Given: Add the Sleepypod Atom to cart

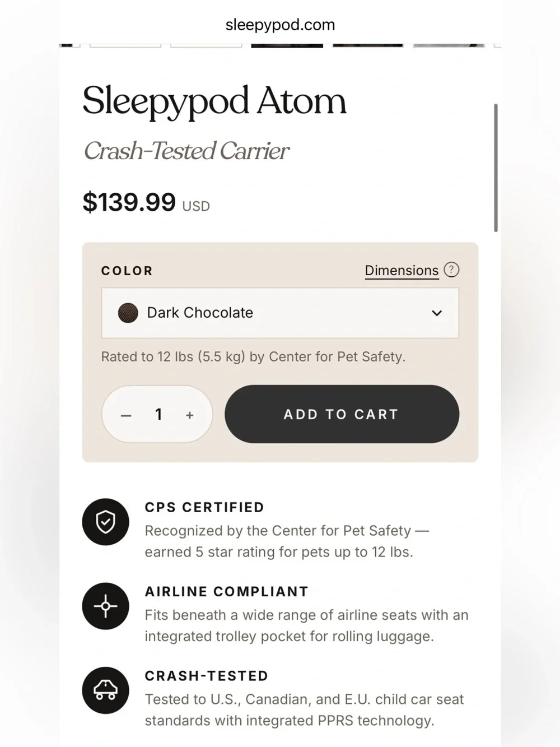Looking at the screenshot, I should 342,414.
